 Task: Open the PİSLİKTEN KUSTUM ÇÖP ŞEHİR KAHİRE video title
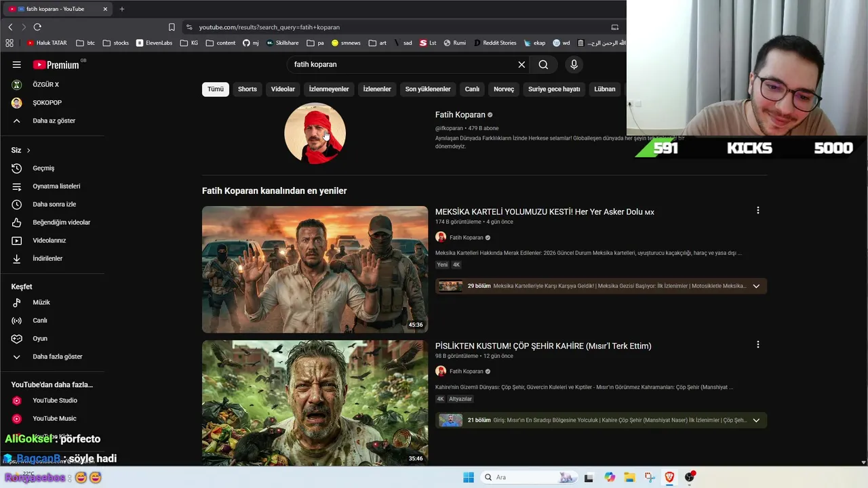point(543,346)
